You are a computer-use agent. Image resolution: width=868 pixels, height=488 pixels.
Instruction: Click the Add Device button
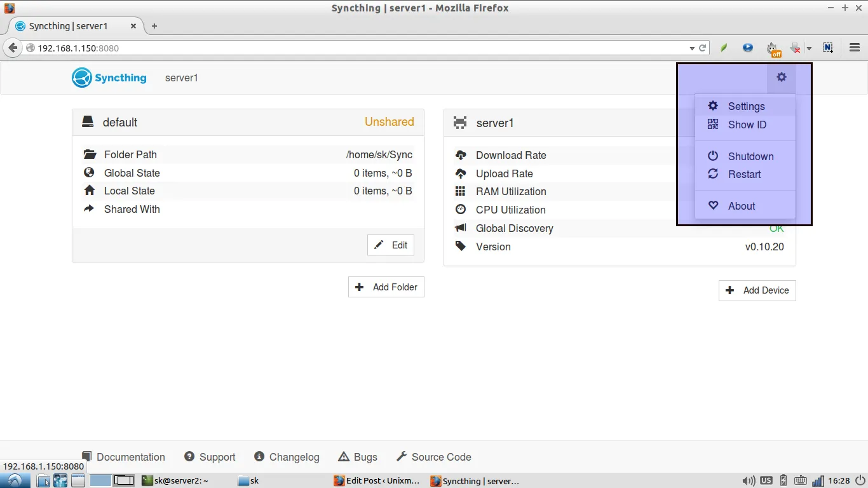pyautogui.click(x=757, y=290)
